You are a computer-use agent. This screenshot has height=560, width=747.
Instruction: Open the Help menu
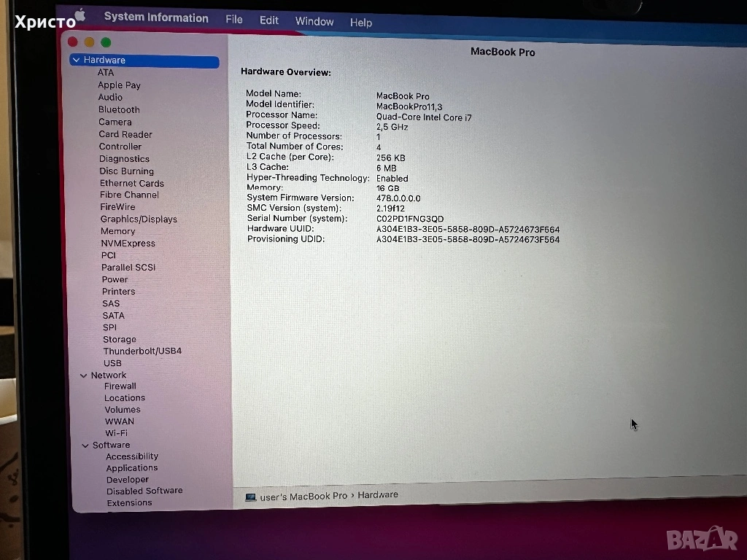coord(361,23)
